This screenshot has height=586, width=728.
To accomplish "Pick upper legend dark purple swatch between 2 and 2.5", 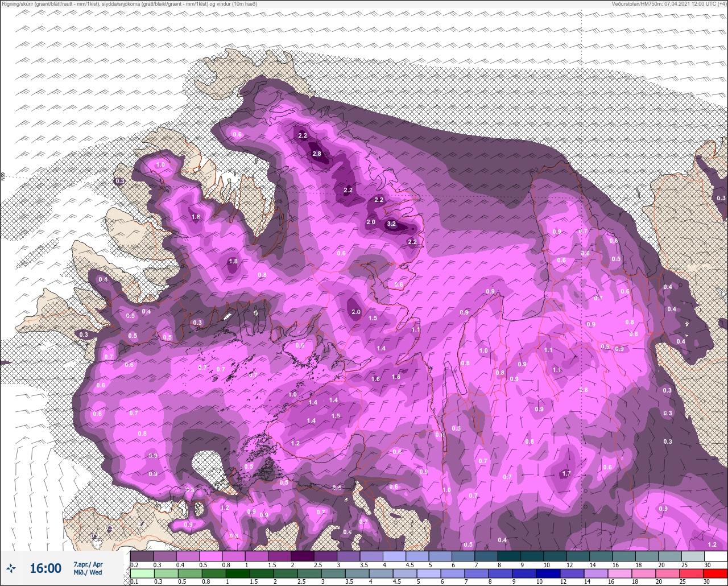I will pos(303,556).
